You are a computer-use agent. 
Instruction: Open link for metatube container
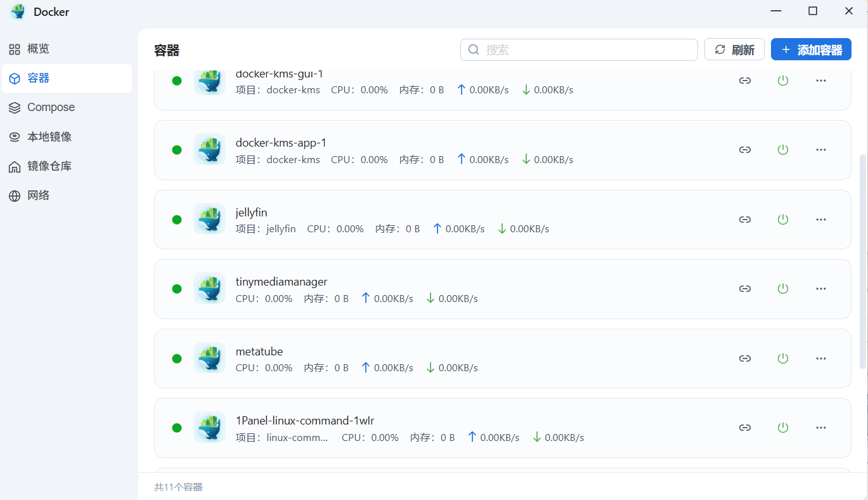tap(745, 359)
